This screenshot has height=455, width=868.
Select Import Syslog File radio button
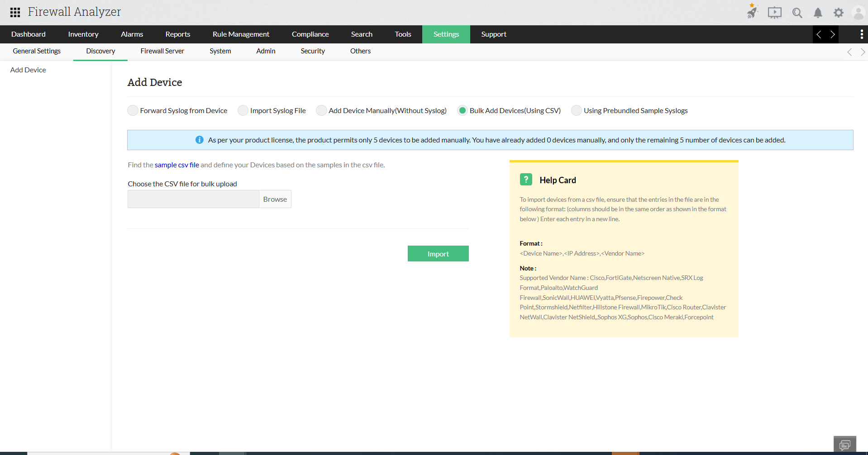243,110
